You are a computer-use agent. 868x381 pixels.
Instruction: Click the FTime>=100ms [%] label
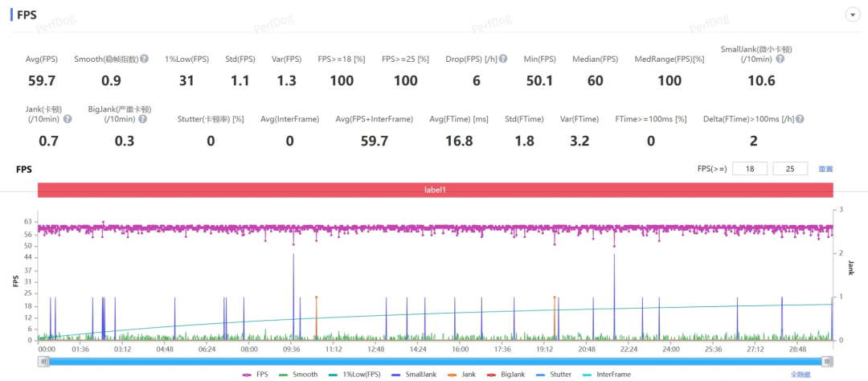click(x=650, y=118)
